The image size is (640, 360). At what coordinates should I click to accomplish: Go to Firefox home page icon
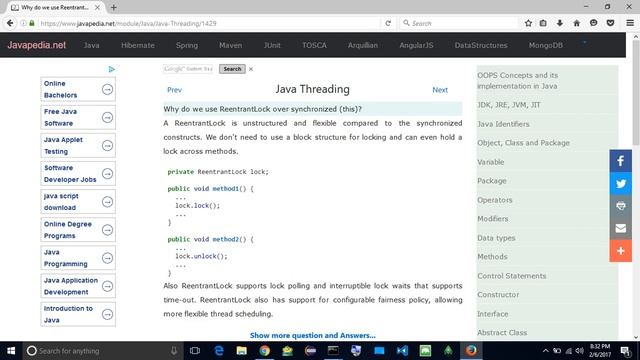(x=576, y=23)
